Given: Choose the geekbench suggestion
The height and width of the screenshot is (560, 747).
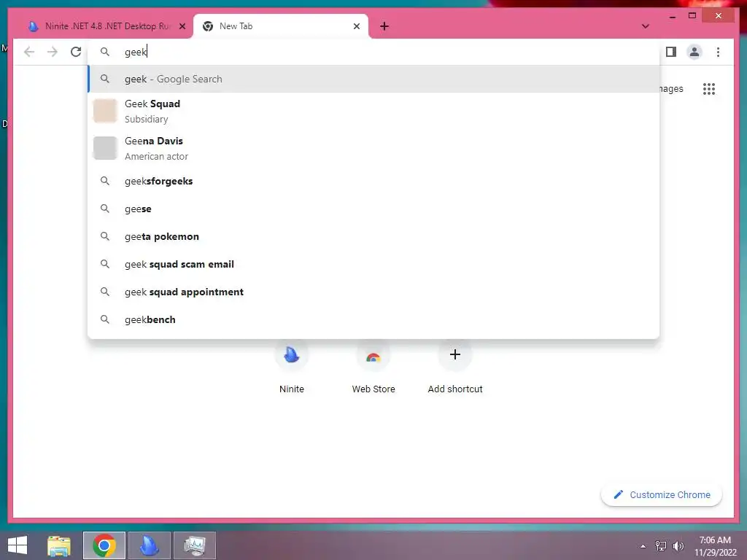Looking at the screenshot, I should coord(374,319).
